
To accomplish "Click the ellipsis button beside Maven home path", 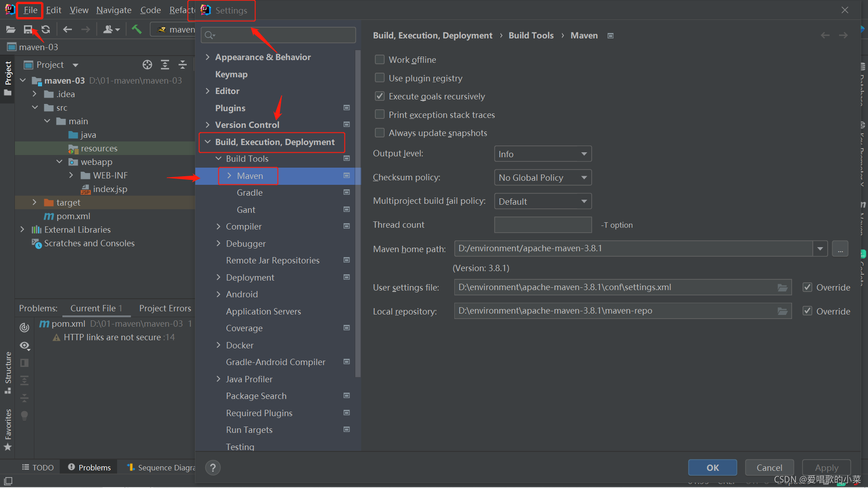I will 840,249.
